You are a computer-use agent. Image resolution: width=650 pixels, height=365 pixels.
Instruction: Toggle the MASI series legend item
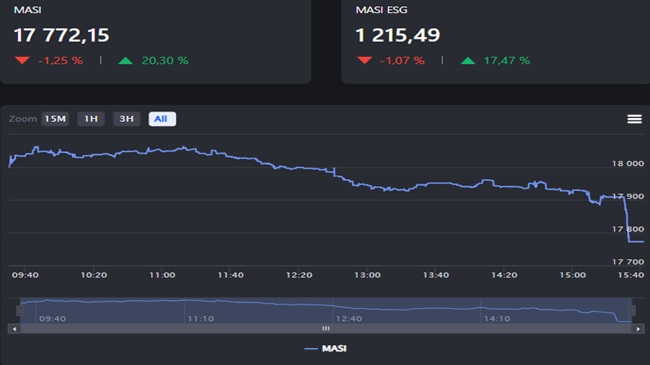325,348
